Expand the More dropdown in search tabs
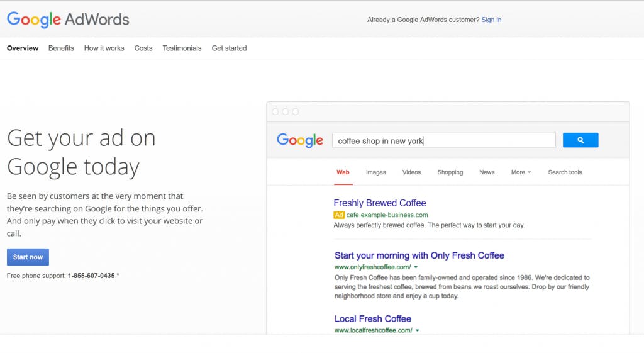 tap(521, 172)
